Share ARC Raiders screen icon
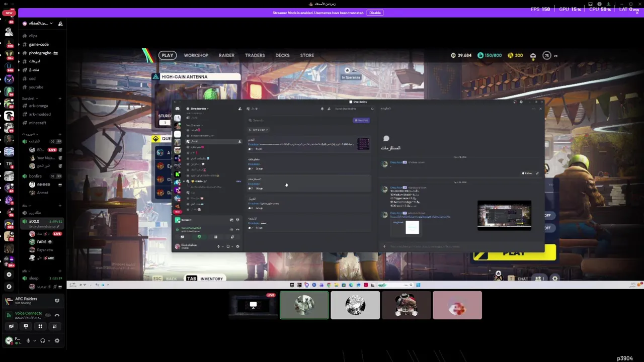 [57, 301]
